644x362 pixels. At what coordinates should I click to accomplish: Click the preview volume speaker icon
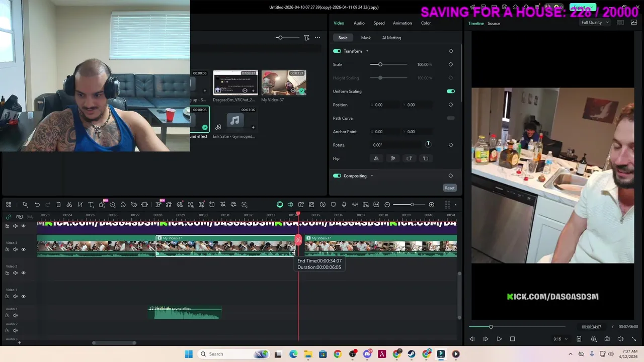(620, 339)
